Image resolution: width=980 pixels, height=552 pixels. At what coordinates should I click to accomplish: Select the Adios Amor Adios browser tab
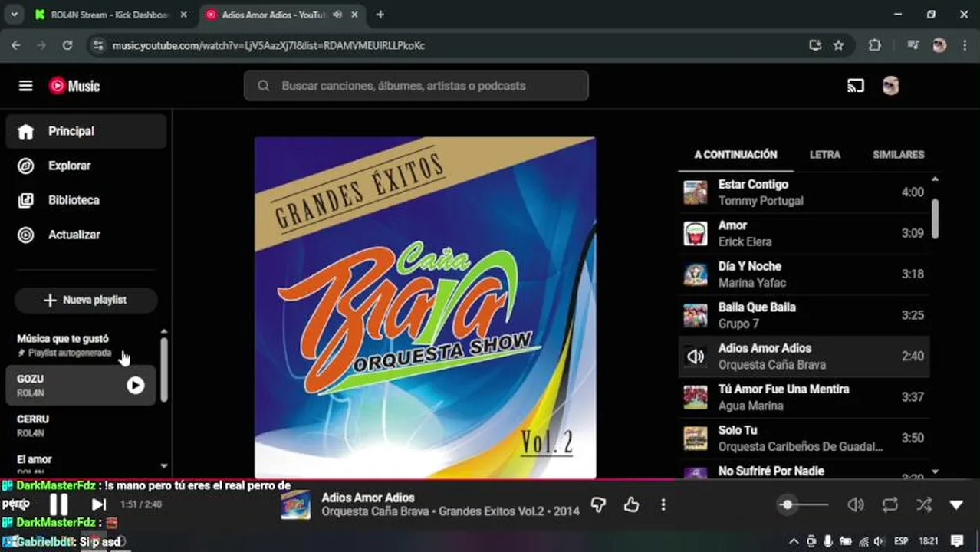[x=273, y=15]
